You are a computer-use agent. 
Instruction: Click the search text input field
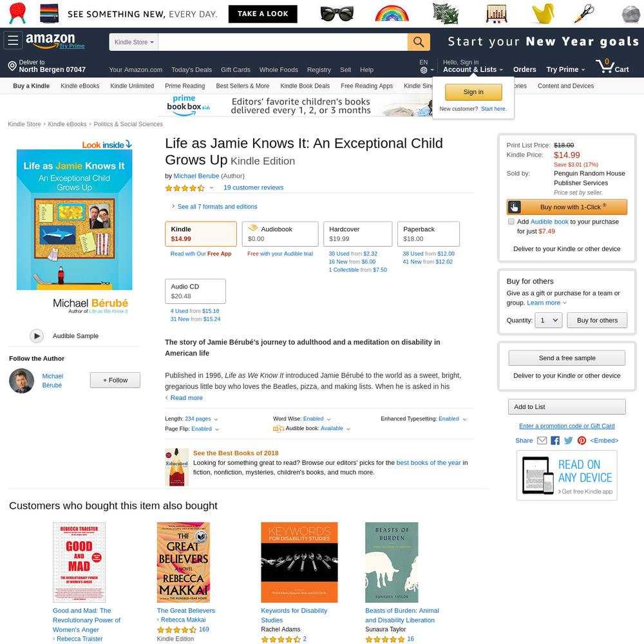pos(283,42)
